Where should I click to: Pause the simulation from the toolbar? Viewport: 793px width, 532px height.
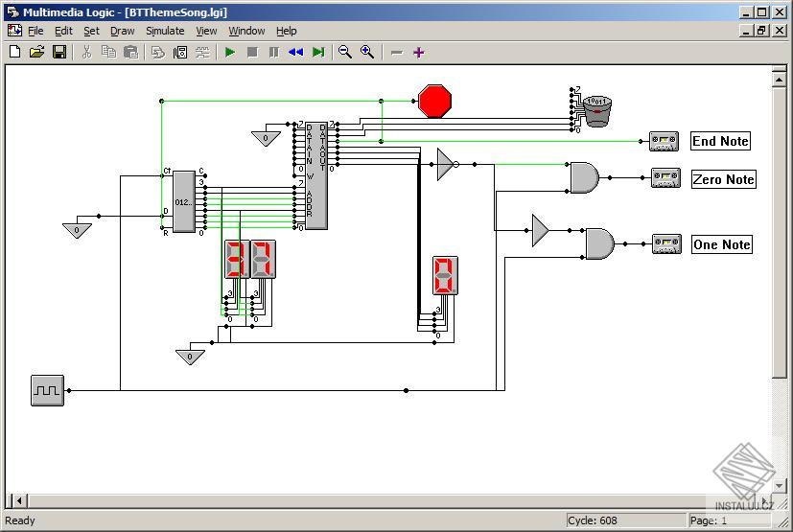274,52
